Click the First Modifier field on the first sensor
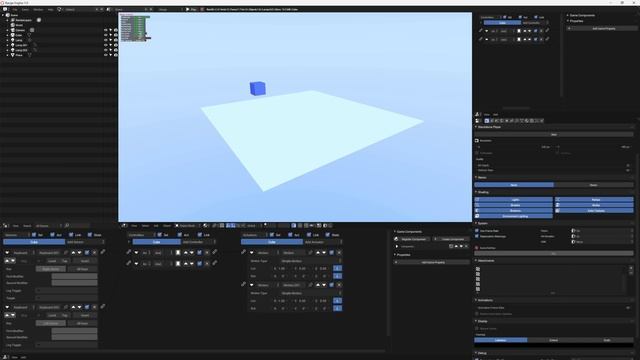The width and height of the screenshot is (640, 360). (74, 276)
